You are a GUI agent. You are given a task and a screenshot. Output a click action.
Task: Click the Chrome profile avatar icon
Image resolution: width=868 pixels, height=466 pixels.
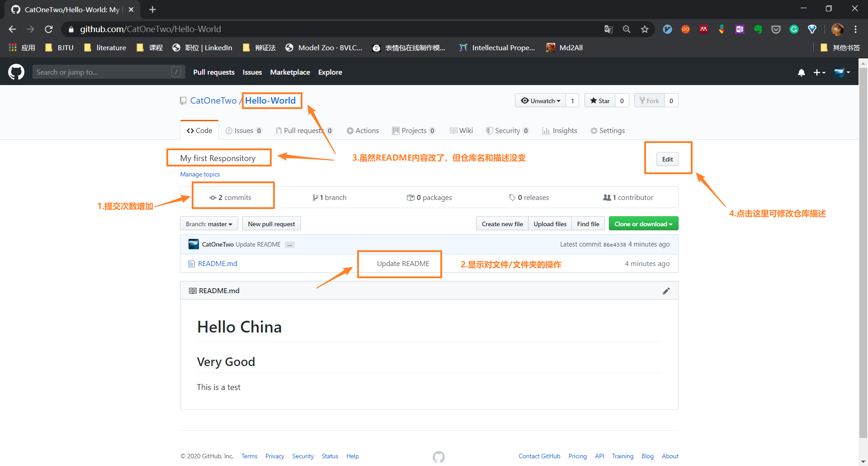coord(837,29)
